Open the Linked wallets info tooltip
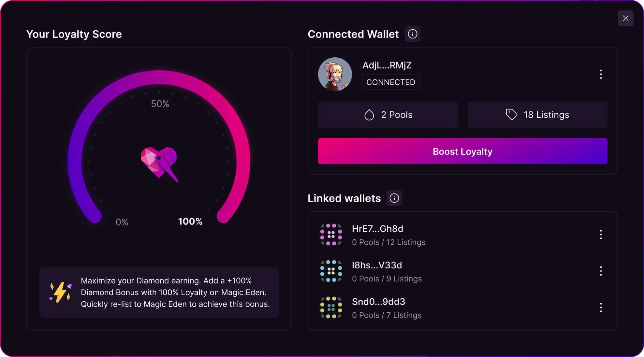 pyautogui.click(x=394, y=198)
